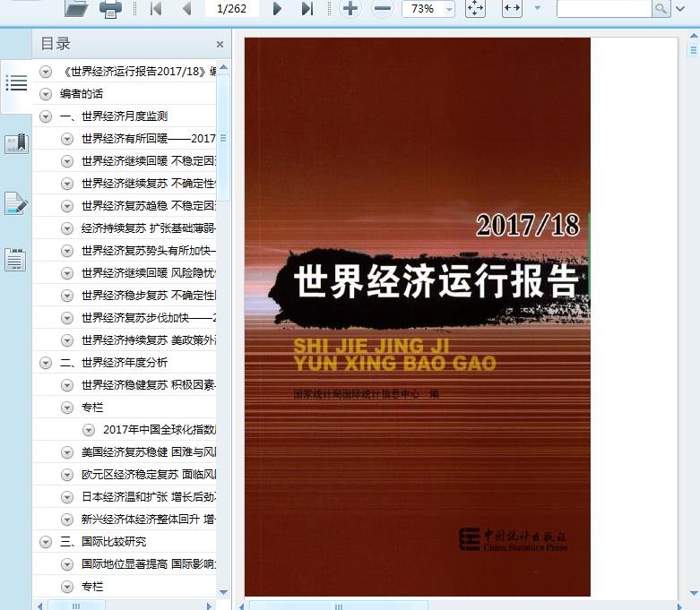
Task: Collapse 一、世界经济月度监测 section
Action: [x=46, y=116]
